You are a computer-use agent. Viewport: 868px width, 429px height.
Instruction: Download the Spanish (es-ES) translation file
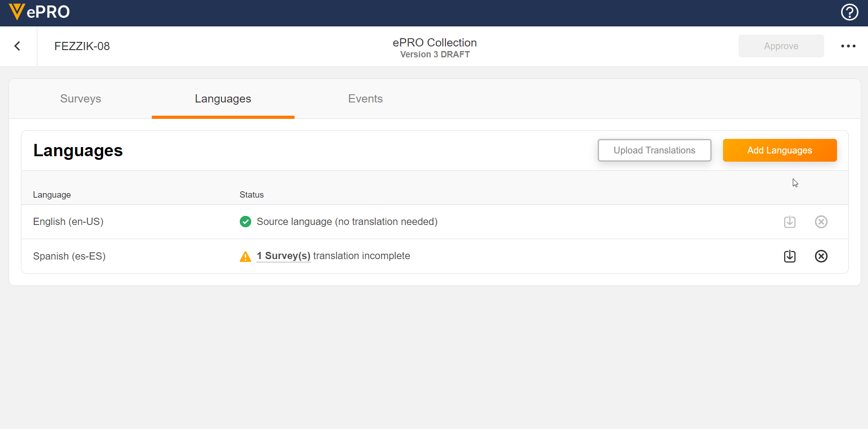pos(790,256)
